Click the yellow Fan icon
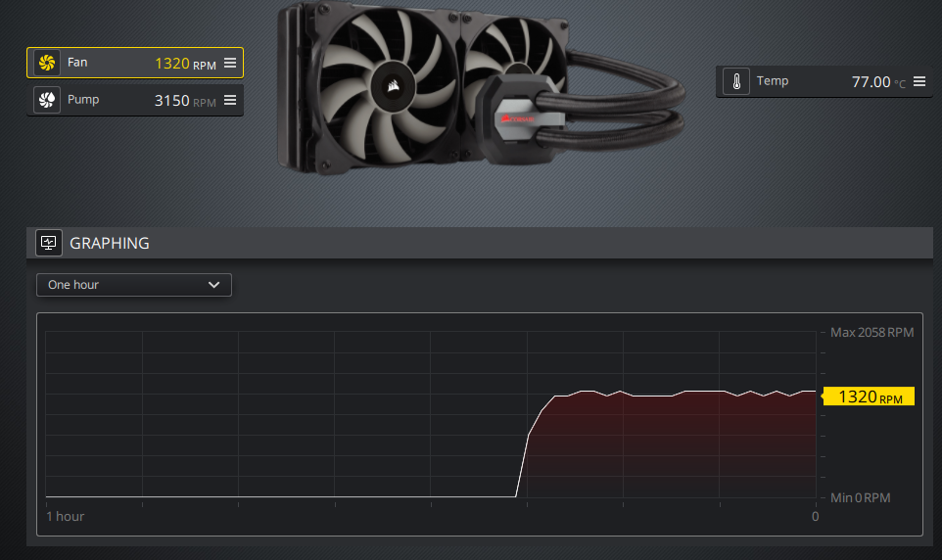 pos(47,63)
